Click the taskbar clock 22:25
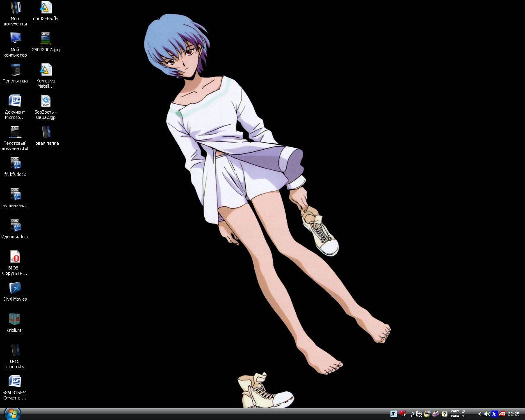 click(514, 414)
